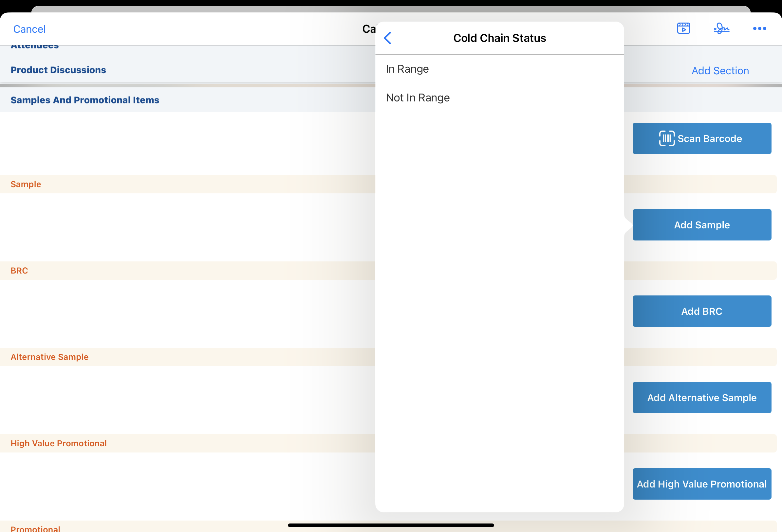Viewport: 782px width, 532px height.
Task: Tap the Add Section link
Action: [x=720, y=71]
